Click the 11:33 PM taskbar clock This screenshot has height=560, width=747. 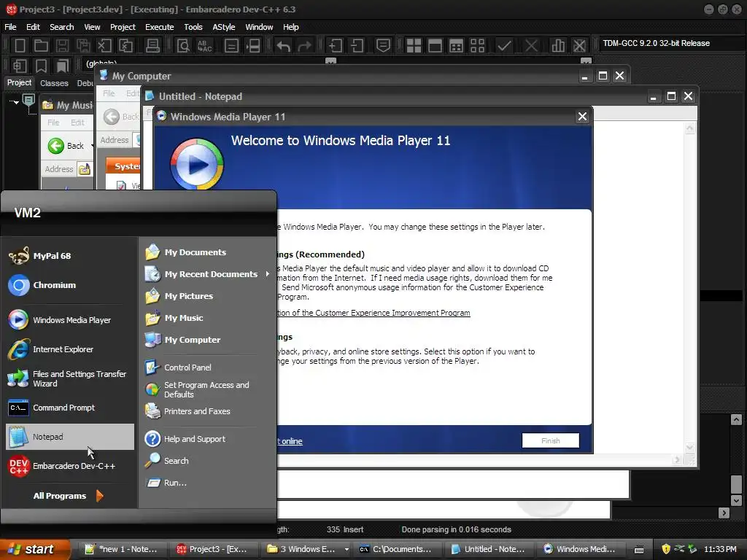[x=720, y=549]
